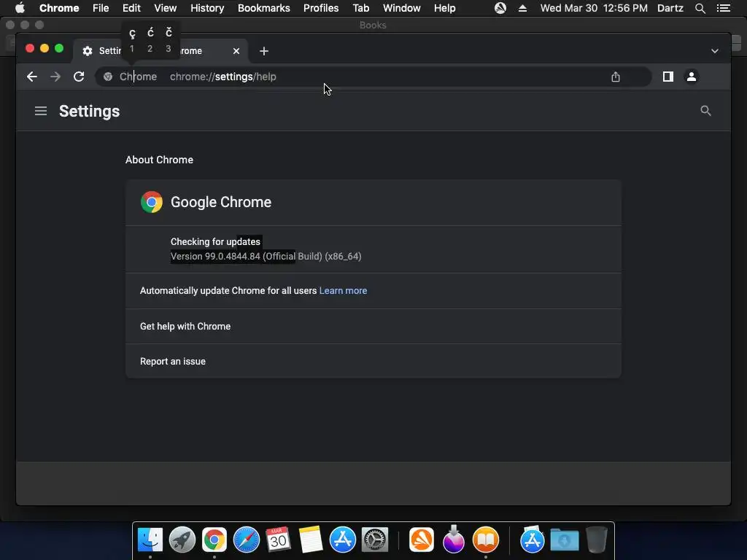
Task: Open the orange Swift Playgrounds Dock icon
Action: point(422,540)
